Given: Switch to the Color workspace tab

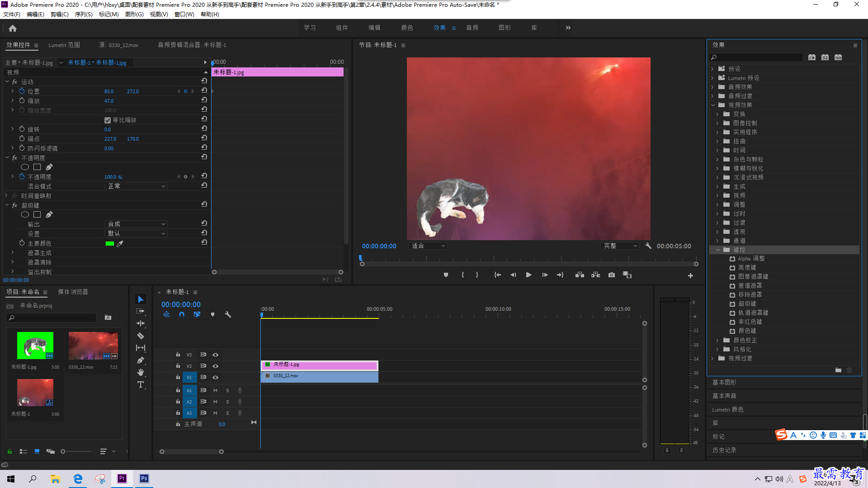Looking at the screenshot, I should pyautogui.click(x=407, y=28).
